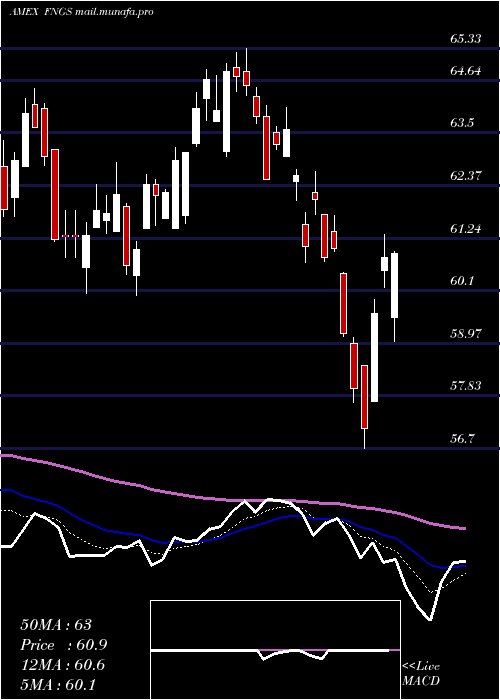Click the Price : 60.9 readout
The width and height of the screenshot is (500, 700).
coord(63,645)
